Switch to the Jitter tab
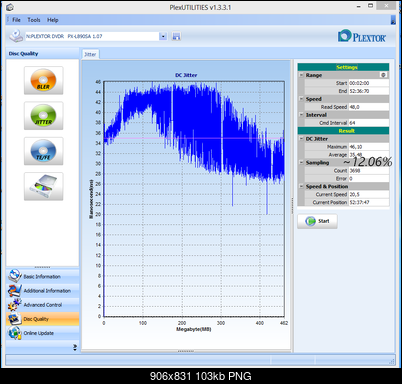 tap(90, 54)
